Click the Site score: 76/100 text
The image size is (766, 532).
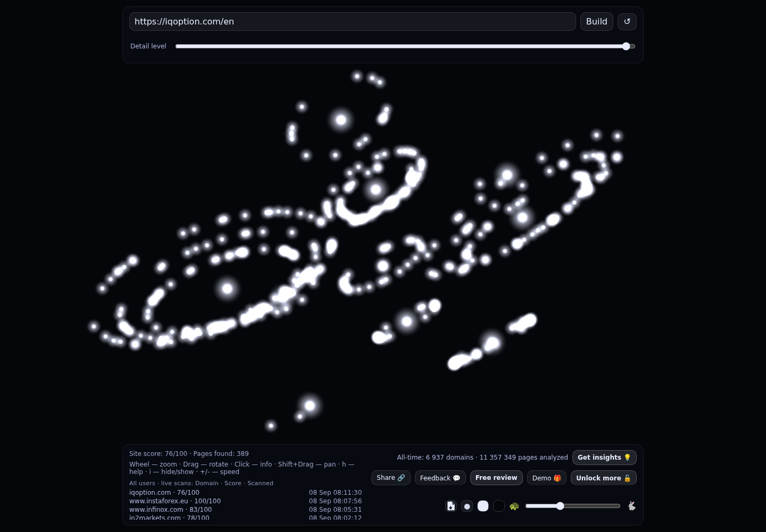click(x=158, y=454)
